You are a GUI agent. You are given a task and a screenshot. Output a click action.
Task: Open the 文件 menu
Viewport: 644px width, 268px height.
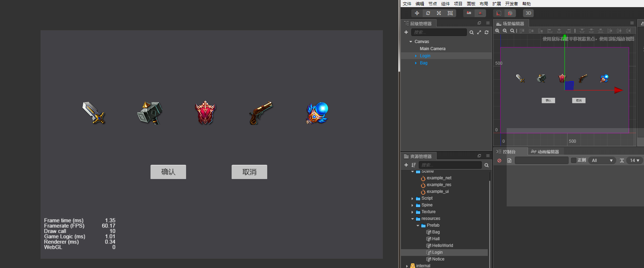pos(407,4)
